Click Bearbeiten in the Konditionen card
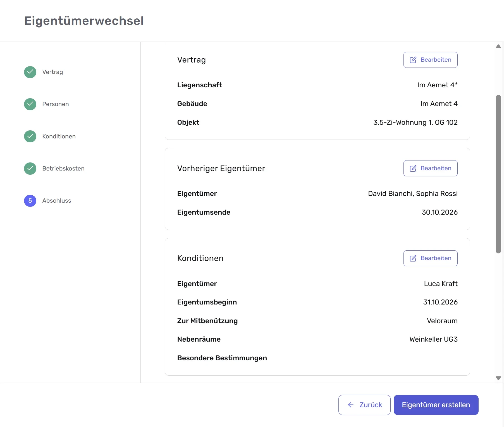504x427 pixels. pyautogui.click(x=430, y=258)
